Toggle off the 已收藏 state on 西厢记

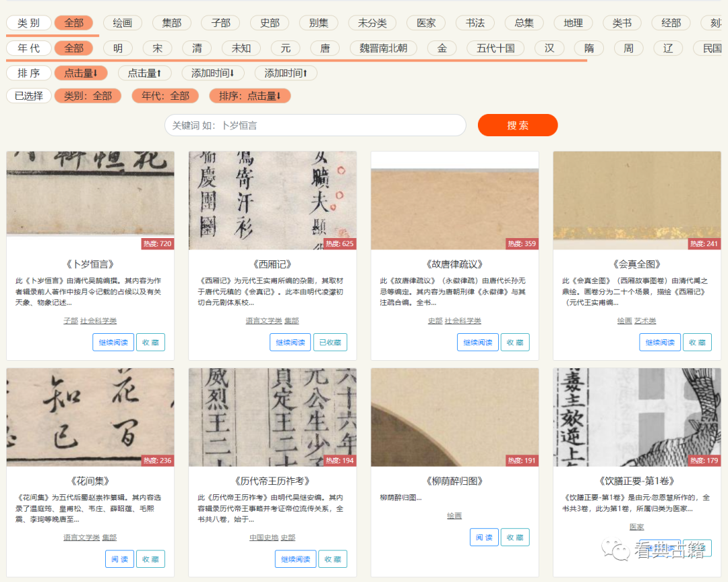pyautogui.click(x=330, y=342)
